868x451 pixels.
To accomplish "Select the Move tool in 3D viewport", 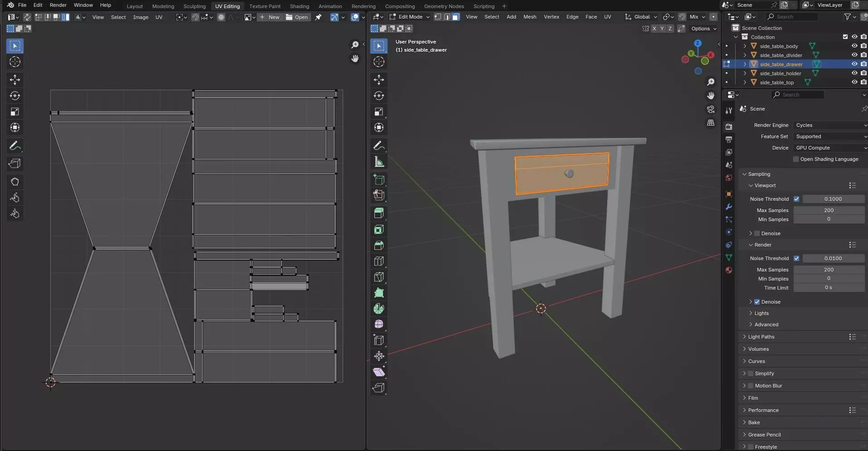I will (x=379, y=80).
